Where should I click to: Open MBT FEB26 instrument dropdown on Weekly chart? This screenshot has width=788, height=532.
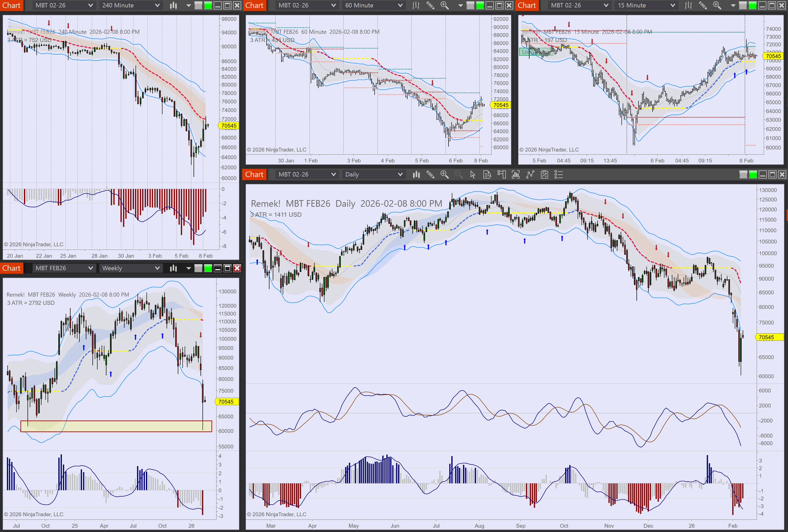click(64, 268)
